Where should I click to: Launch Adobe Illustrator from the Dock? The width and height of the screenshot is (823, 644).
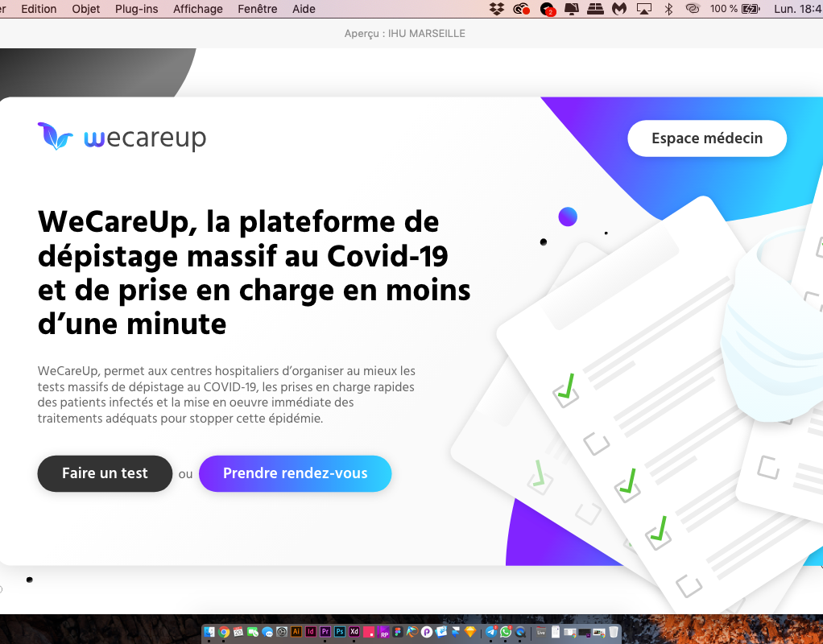pos(296,632)
